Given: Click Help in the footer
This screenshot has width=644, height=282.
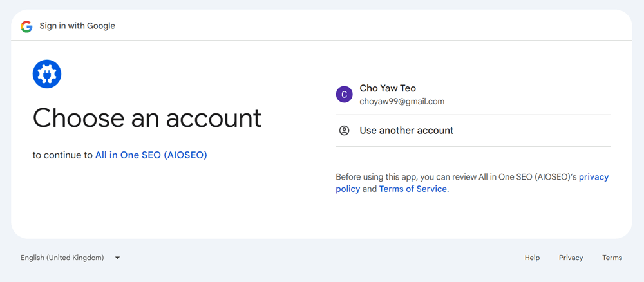Looking at the screenshot, I should (x=532, y=258).
